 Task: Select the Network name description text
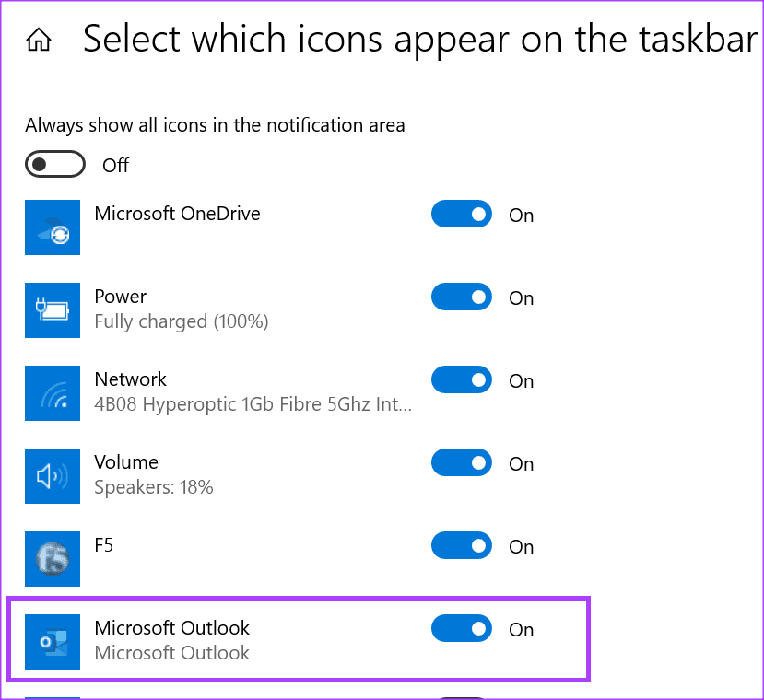[x=253, y=404]
